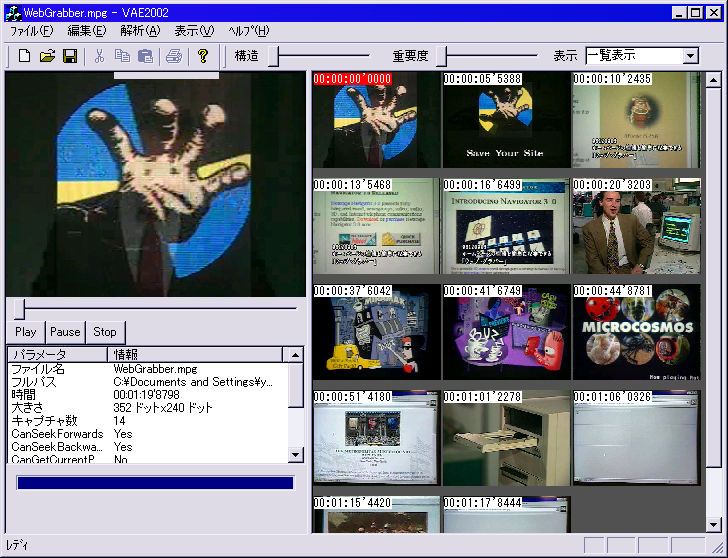This screenshot has height=558, width=728.
Task: Click the 大きさ row showing 352 ドット
Action: click(148, 408)
